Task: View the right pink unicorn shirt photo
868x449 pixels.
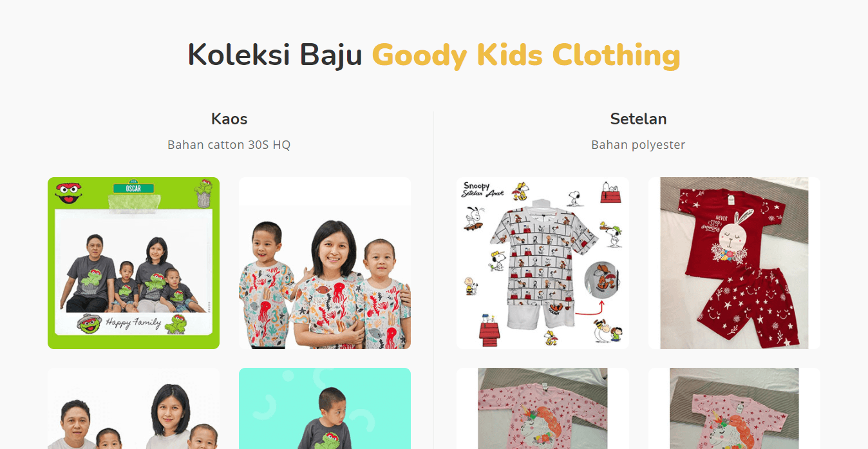Action: (x=734, y=408)
